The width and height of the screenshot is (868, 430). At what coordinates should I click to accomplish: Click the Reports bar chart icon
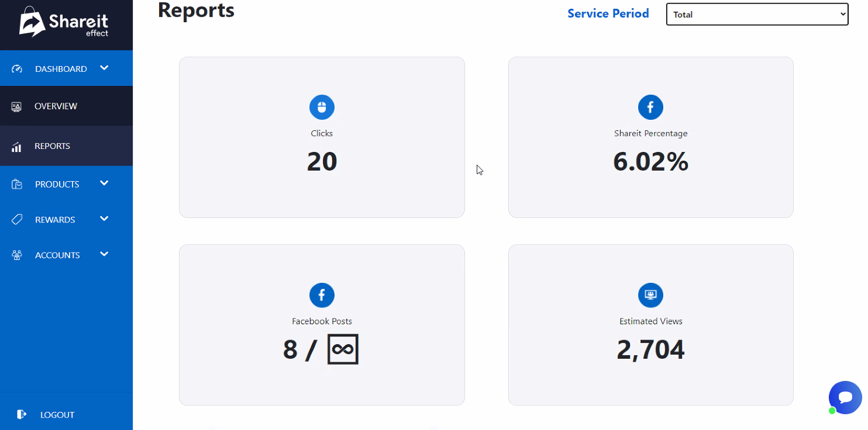tap(16, 147)
